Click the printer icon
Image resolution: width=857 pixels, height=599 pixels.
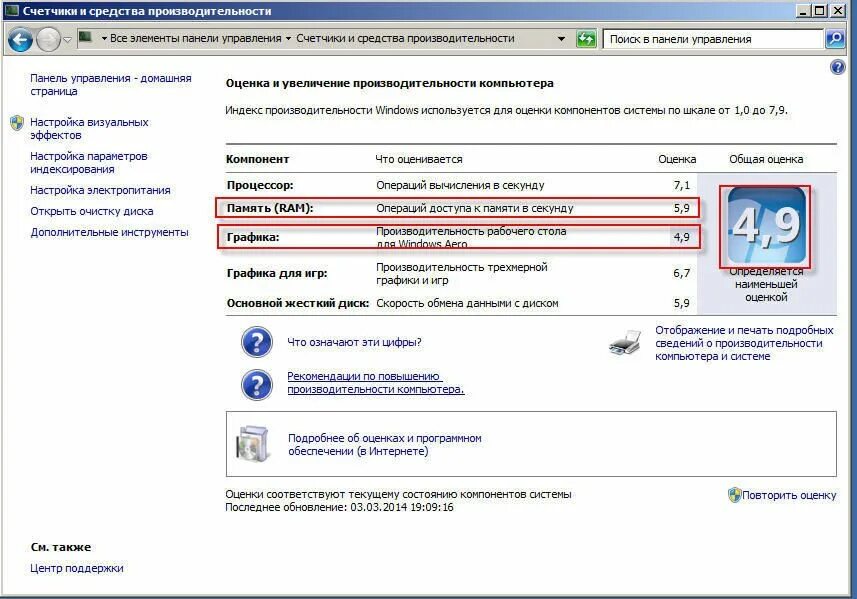click(x=625, y=343)
